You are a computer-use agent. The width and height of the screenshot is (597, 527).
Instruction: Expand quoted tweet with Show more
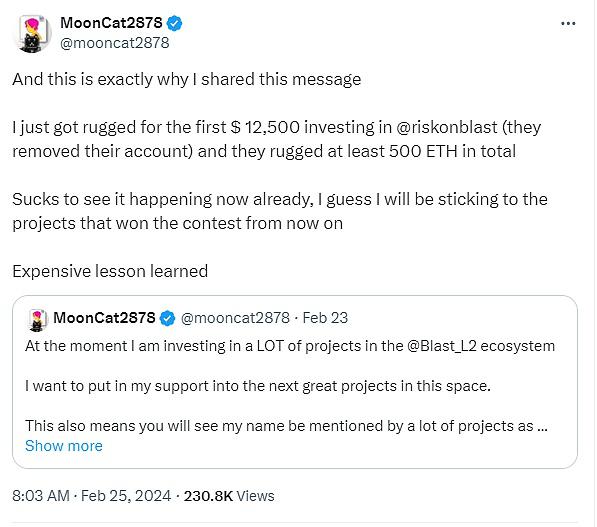pos(64,446)
